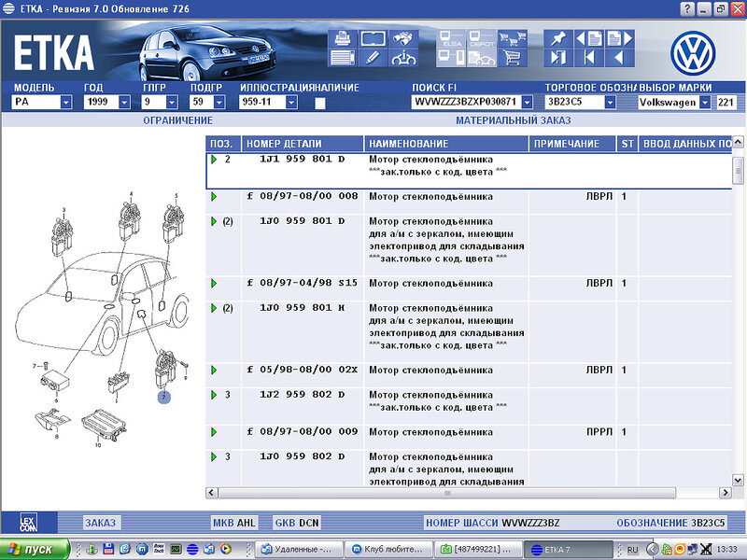Open the МОДЕЛЬ dropdown
Screen dimensions: 747x560
coord(66,102)
